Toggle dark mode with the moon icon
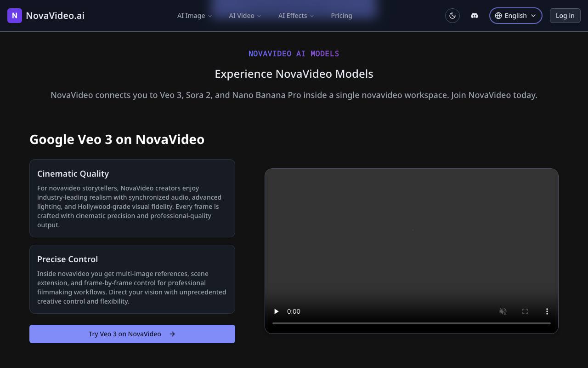588x368 pixels. [x=452, y=16]
